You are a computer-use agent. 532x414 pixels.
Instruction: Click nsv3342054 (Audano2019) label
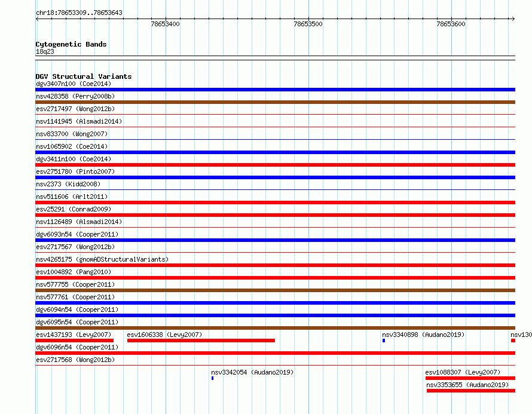[x=252, y=372]
